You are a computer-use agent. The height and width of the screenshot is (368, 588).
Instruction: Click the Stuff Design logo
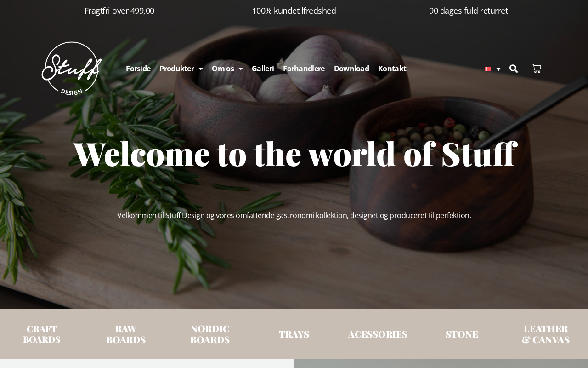72,69
